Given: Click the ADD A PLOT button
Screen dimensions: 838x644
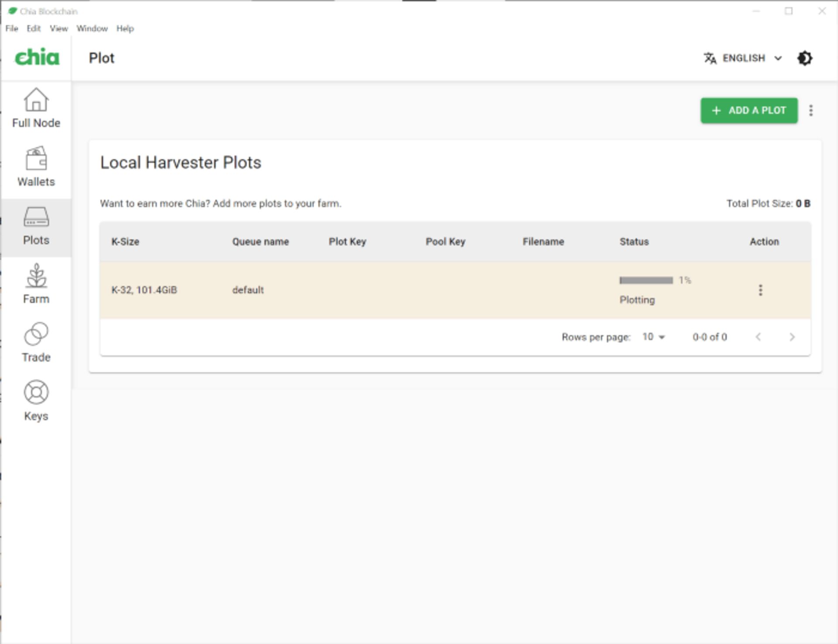Looking at the screenshot, I should point(749,110).
